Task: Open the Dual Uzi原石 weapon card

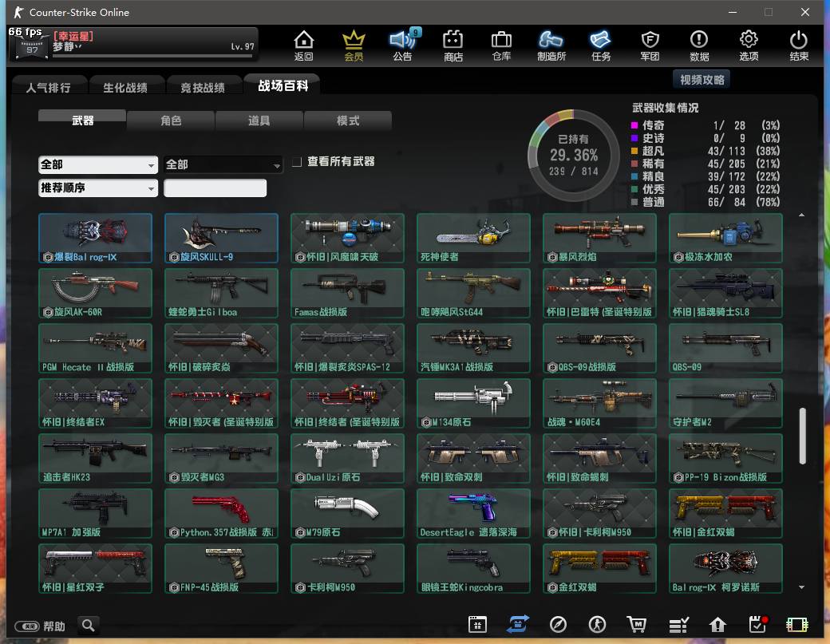Action: click(347, 458)
